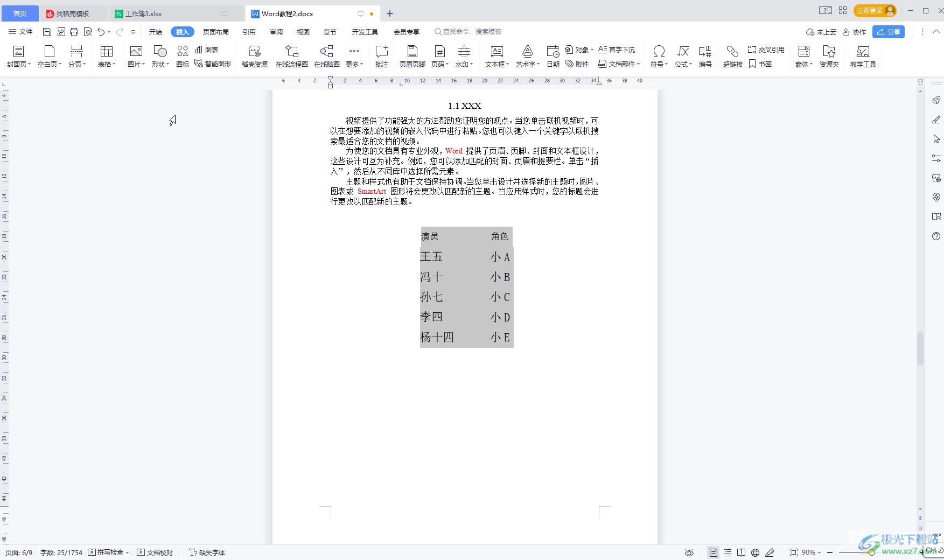Click the selection arrow icon in right sidebar
944x560 pixels.
(936, 139)
